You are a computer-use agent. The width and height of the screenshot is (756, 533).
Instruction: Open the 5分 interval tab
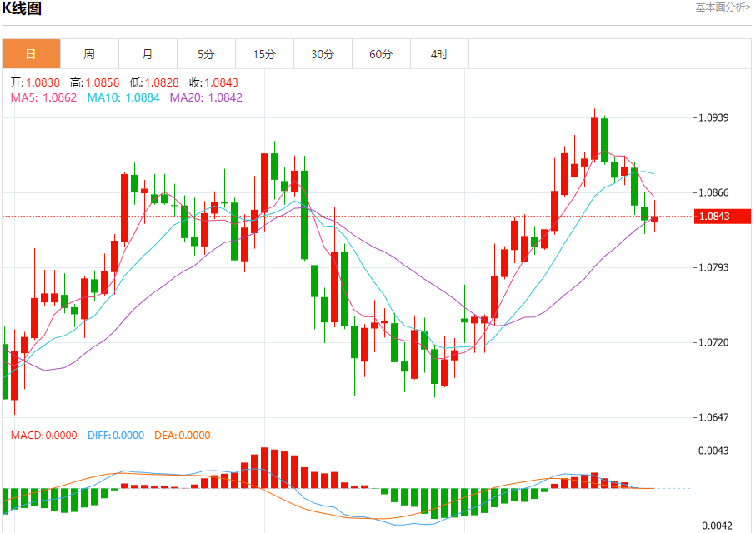click(207, 54)
